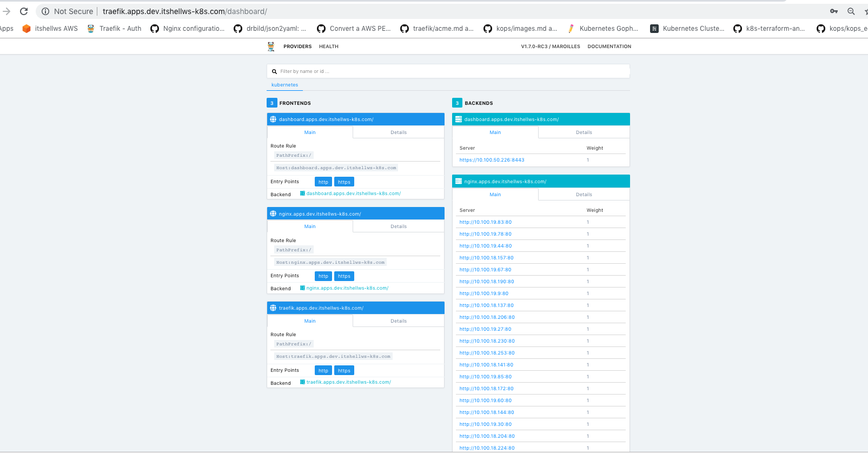Image resolution: width=868 pixels, height=454 pixels.
Task: Open the Nginx configuratio... GitHub bookmark
Action: pos(187,29)
